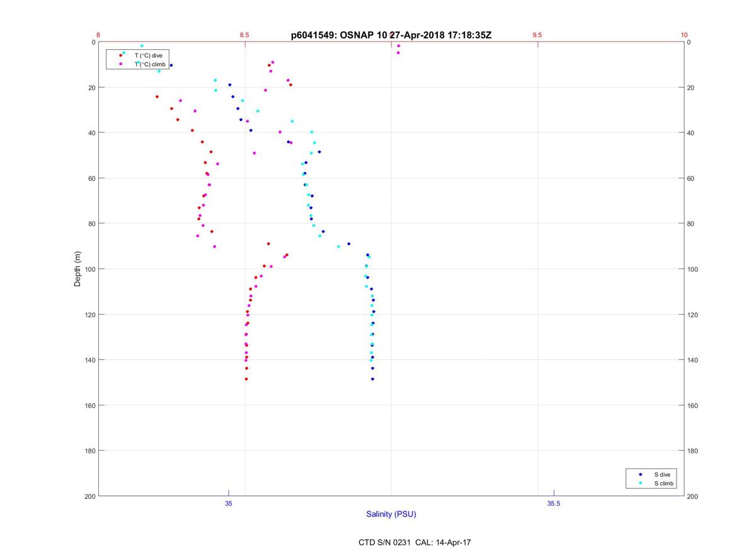Click the cyan marker beside 'S climb' in the legend
Image resolution: width=756 pixels, height=558 pixels.
coord(641,484)
